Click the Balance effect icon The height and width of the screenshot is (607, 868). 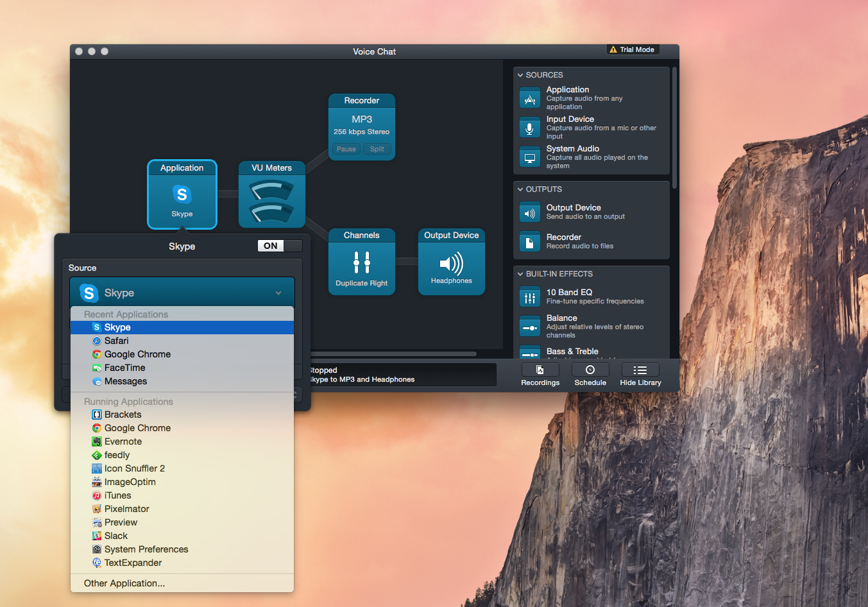(530, 327)
